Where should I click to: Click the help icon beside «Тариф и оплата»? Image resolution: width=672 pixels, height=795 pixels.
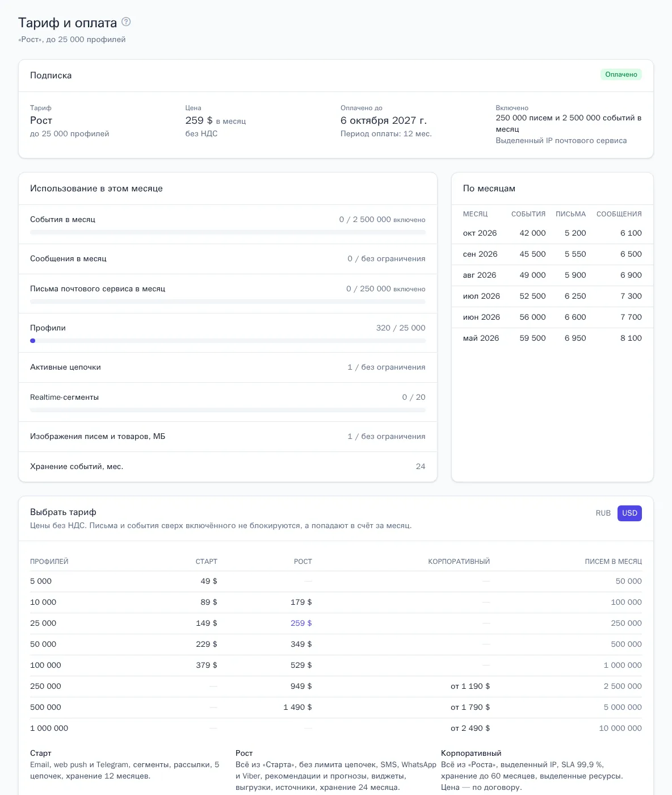click(x=126, y=22)
